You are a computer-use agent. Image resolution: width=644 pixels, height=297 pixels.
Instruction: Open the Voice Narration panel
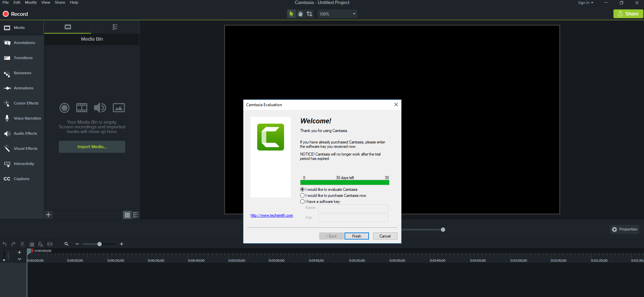coord(22,118)
